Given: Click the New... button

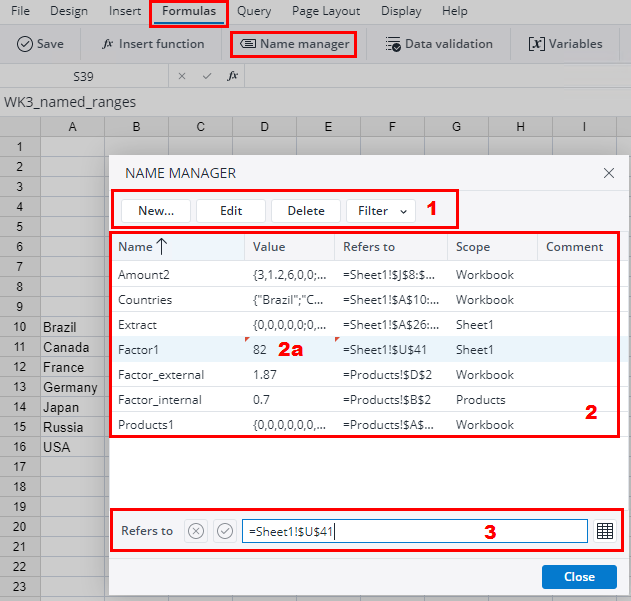Looking at the screenshot, I should (x=156, y=211).
